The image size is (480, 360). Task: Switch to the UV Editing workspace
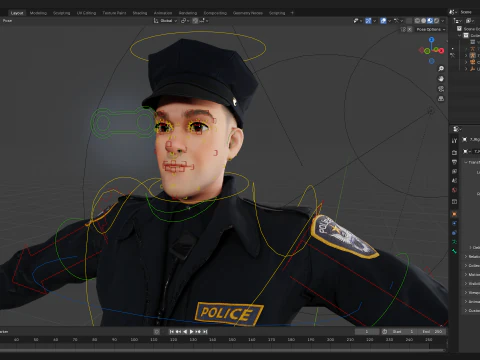(86, 13)
